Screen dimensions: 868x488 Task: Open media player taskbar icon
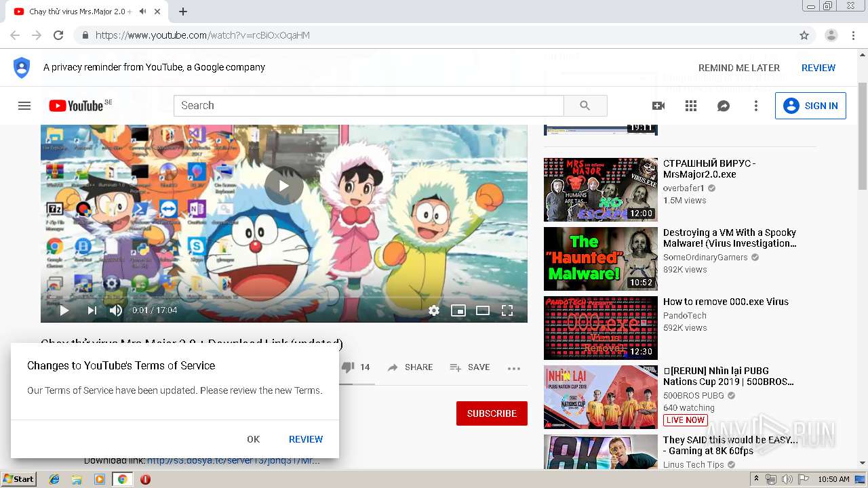click(100, 479)
